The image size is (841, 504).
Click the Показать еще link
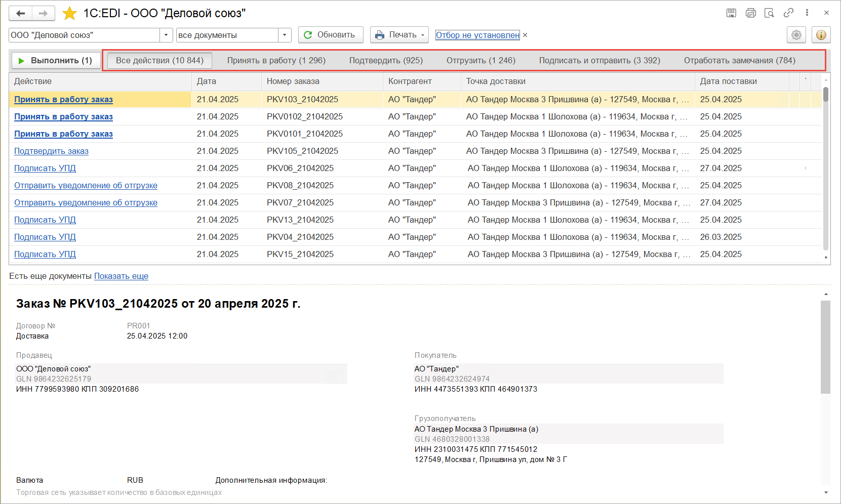(121, 276)
